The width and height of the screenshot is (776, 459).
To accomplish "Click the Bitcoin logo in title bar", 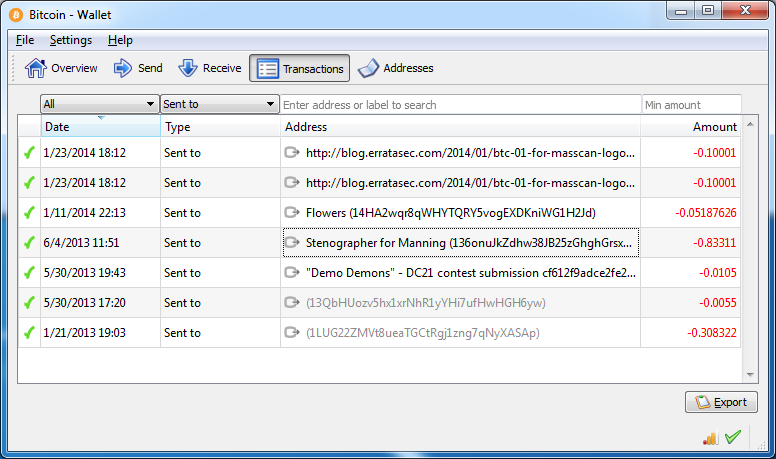I will point(16,15).
